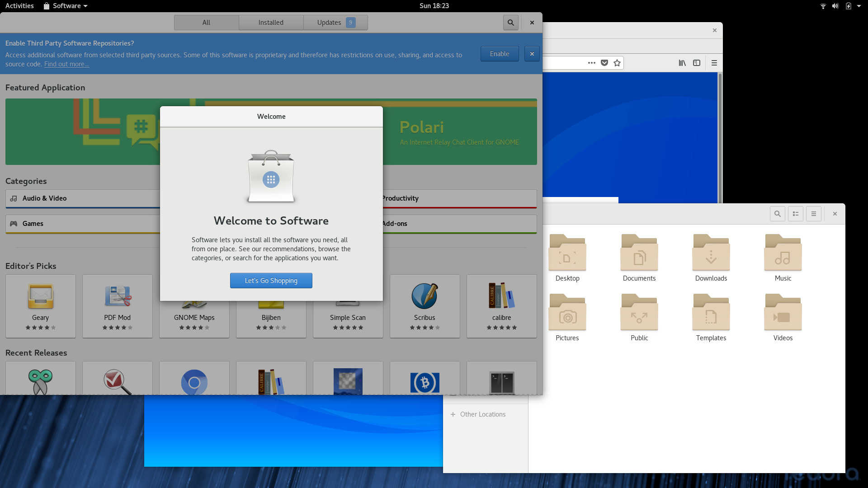
Task: Expand the system menu arrow in top bar
Action: tap(859, 6)
